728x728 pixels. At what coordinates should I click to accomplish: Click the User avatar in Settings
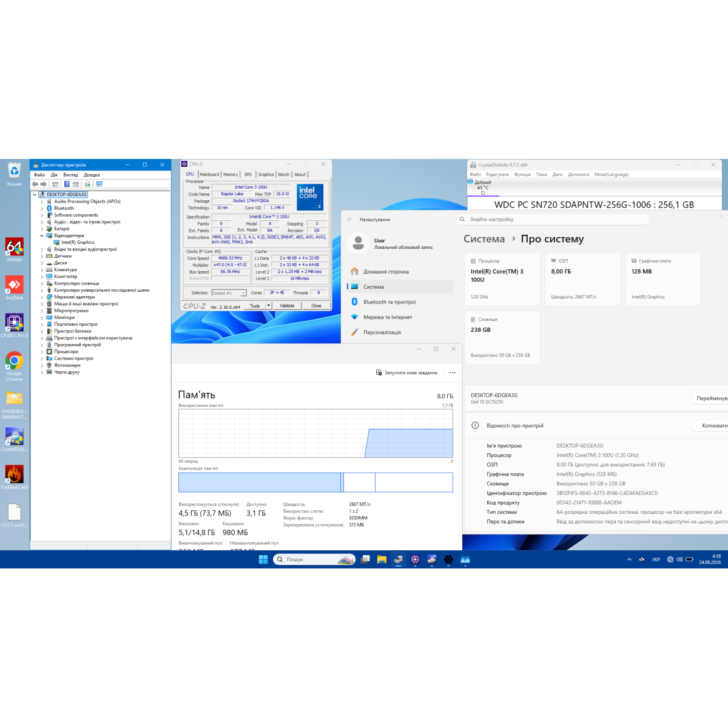tap(359, 243)
